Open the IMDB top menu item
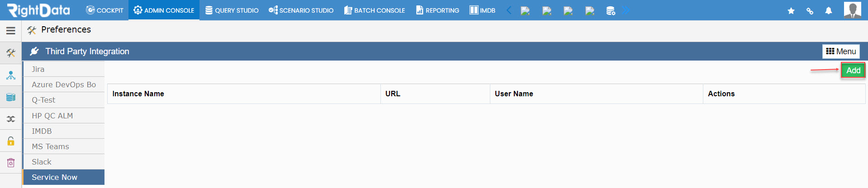The height and width of the screenshot is (188, 868). 482,10
